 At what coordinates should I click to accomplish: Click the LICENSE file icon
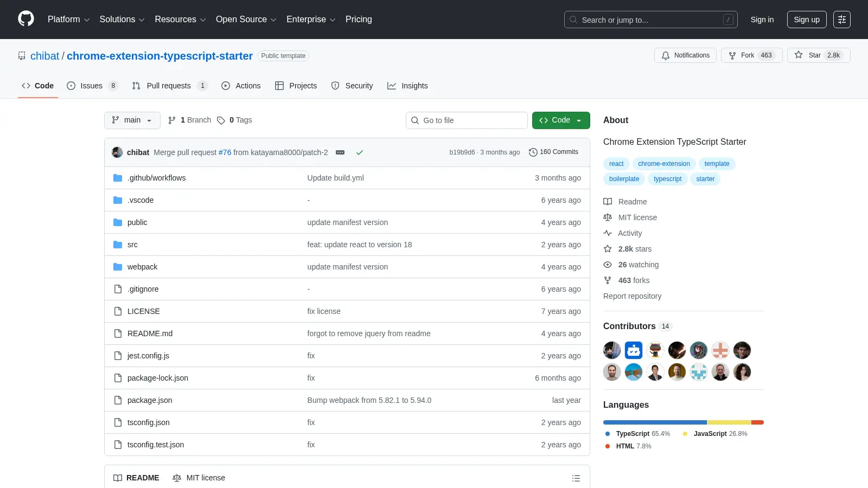pyautogui.click(x=118, y=311)
